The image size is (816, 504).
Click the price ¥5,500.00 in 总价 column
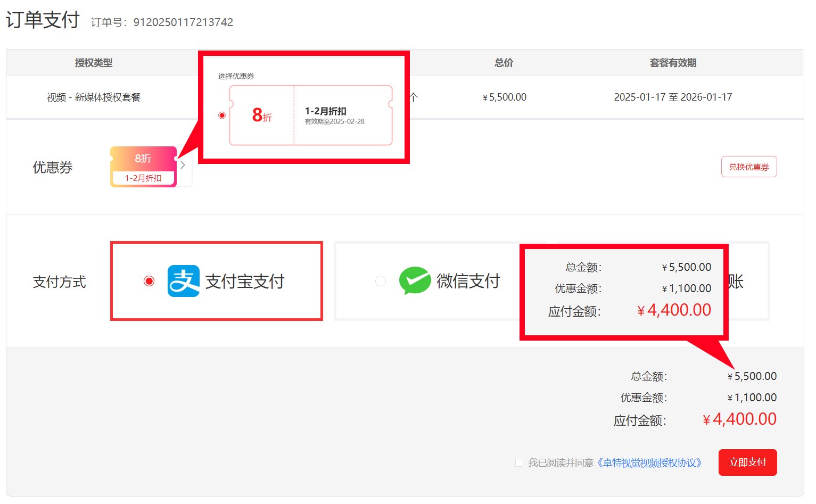505,97
